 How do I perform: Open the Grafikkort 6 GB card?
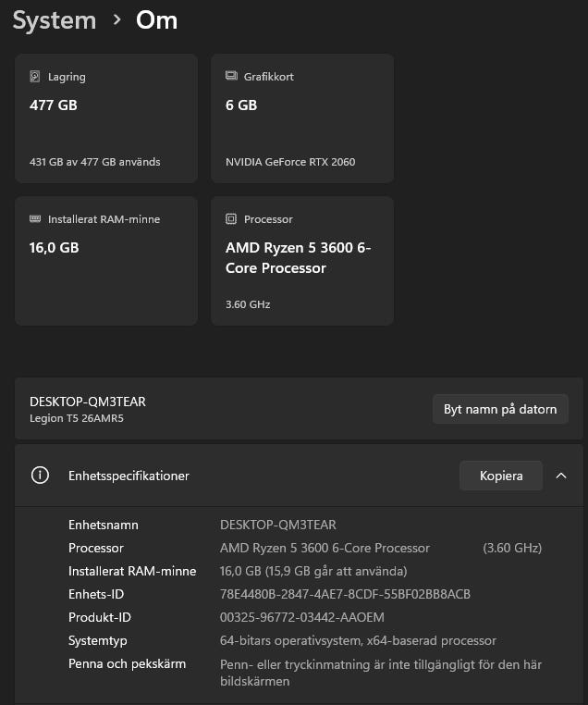coord(302,118)
